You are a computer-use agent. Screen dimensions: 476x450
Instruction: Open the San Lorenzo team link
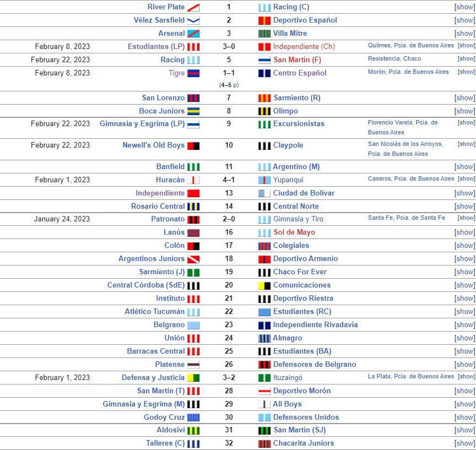(x=163, y=97)
